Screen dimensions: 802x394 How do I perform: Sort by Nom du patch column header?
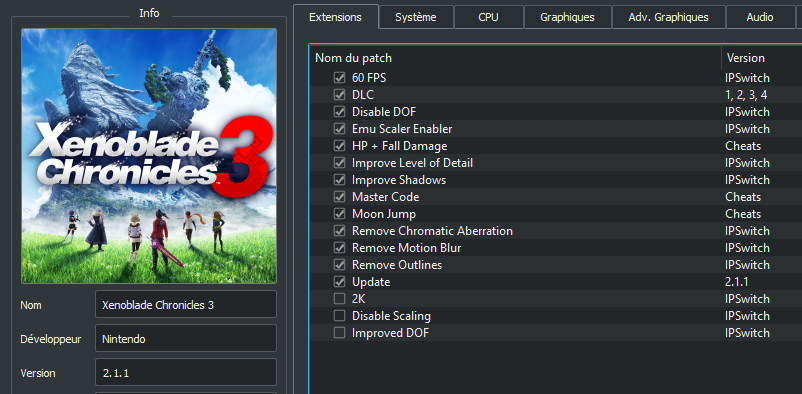click(x=515, y=58)
